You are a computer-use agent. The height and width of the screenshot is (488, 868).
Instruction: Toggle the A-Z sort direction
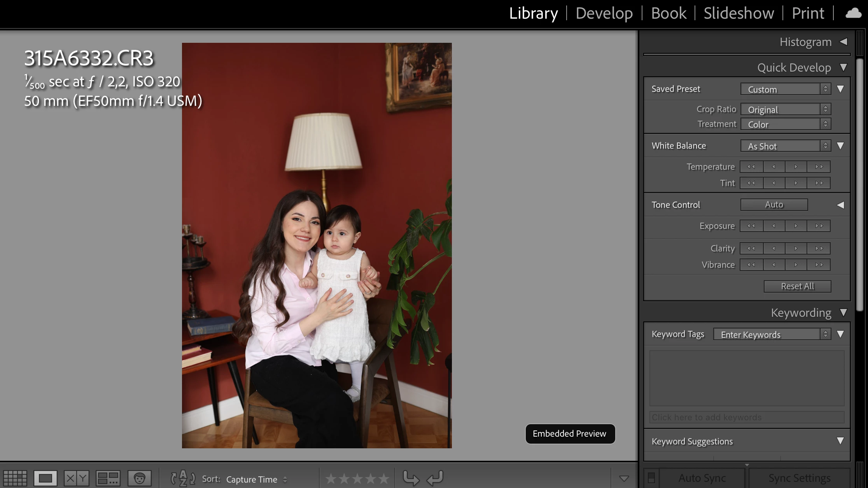[183, 478]
